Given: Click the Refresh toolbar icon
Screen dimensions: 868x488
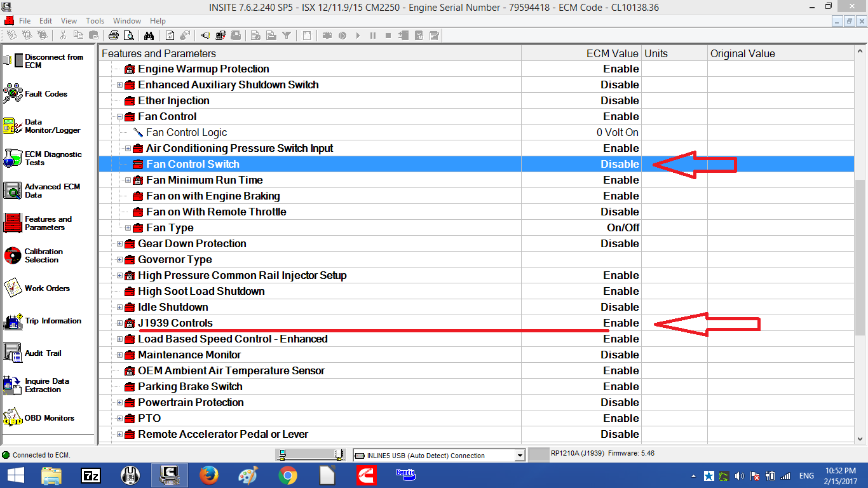Looking at the screenshot, I should pos(170,36).
